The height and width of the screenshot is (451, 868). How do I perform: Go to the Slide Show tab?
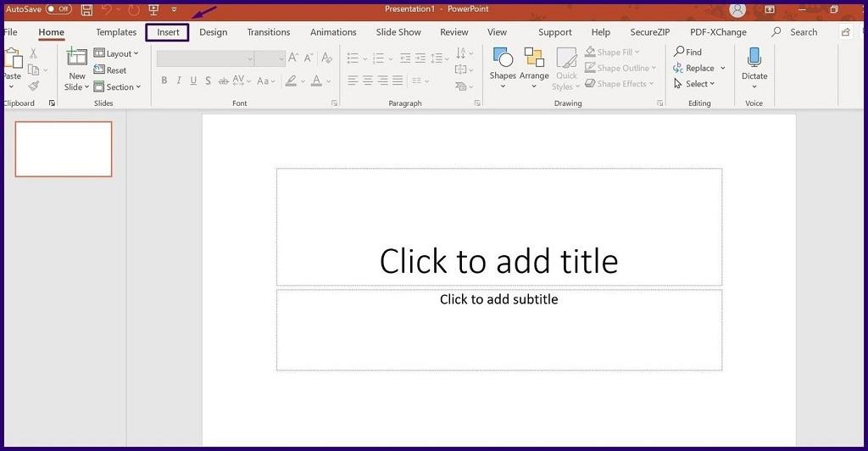398,32
